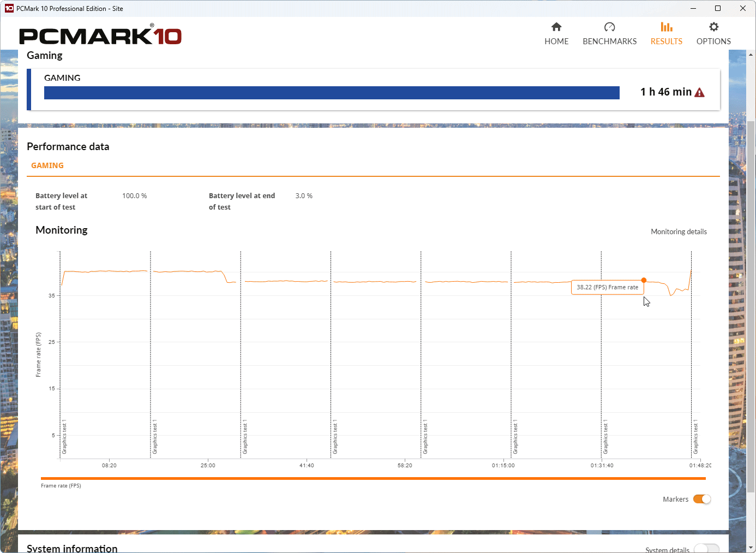Click the RESULTS menu label
The width and height of the screenshot is (756, 553).
tap(667, 41)
